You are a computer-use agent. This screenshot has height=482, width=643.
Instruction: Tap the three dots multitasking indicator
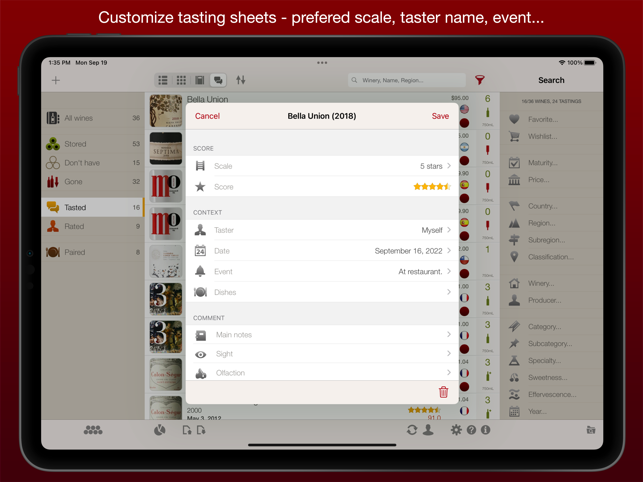[x=322, y=63]
